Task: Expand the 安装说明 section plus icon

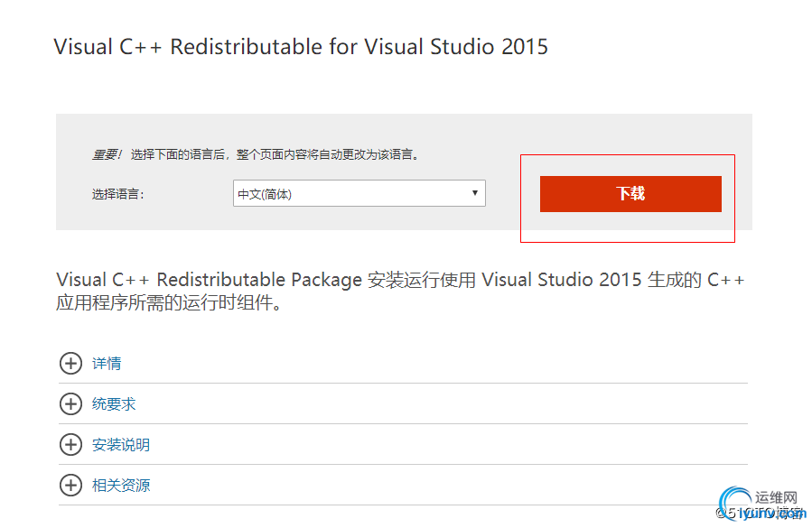Action: (71, 445)
